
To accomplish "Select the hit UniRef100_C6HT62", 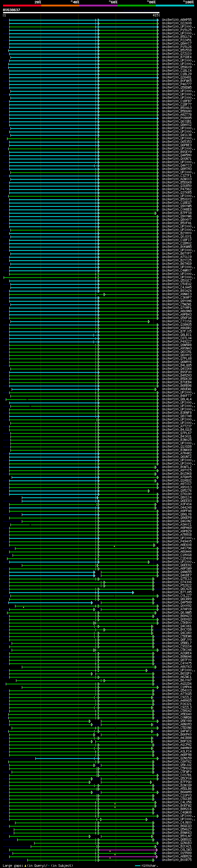I will tap(177, 761).
